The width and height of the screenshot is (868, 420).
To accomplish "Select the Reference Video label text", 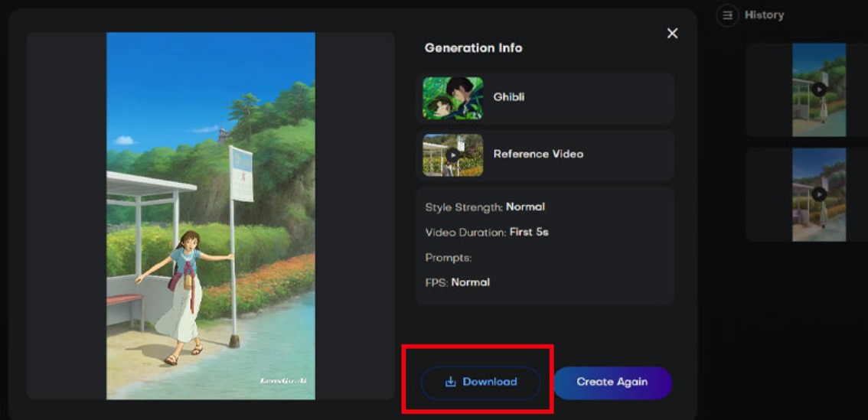I will point(538,154).
